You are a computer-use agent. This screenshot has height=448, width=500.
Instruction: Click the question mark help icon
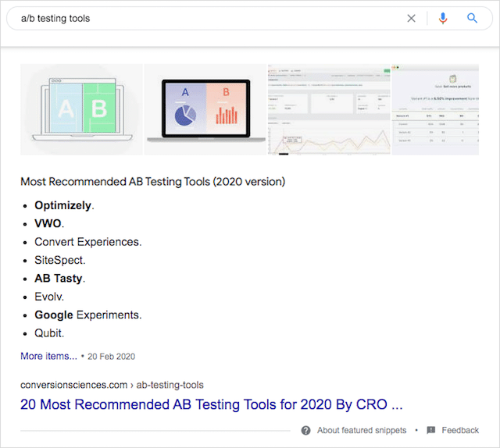point(305,430)
